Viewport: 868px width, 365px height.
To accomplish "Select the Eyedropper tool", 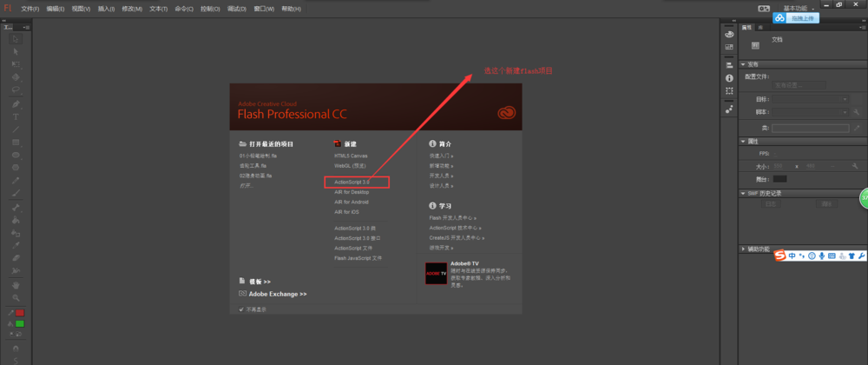I will click(16, 245).
